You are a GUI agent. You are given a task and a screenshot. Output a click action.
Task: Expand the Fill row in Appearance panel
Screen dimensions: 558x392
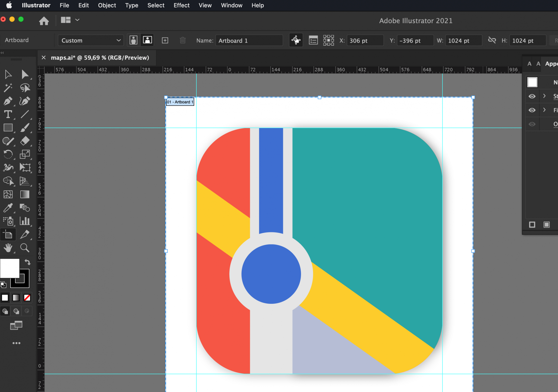click(x=544, y=110)
